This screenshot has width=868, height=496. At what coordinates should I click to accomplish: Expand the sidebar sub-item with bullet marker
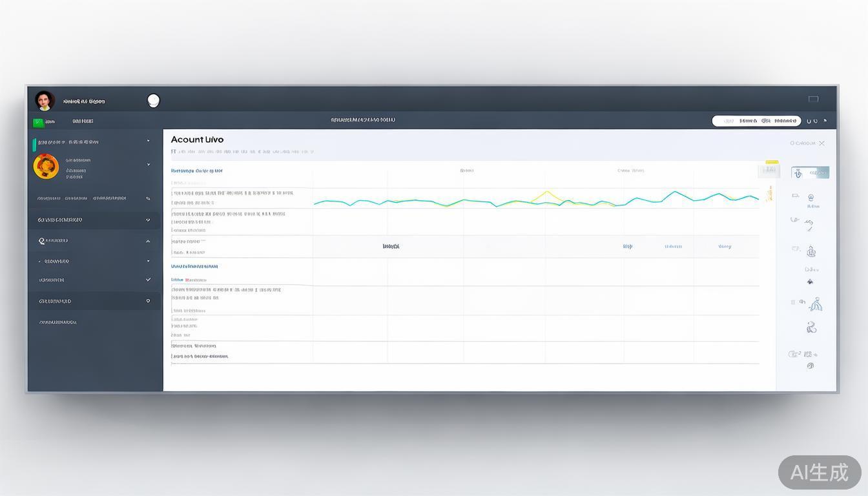pos(148,262)
